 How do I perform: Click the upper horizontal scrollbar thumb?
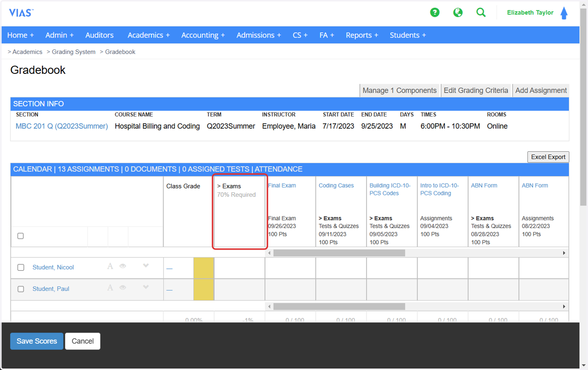[339, 253]
